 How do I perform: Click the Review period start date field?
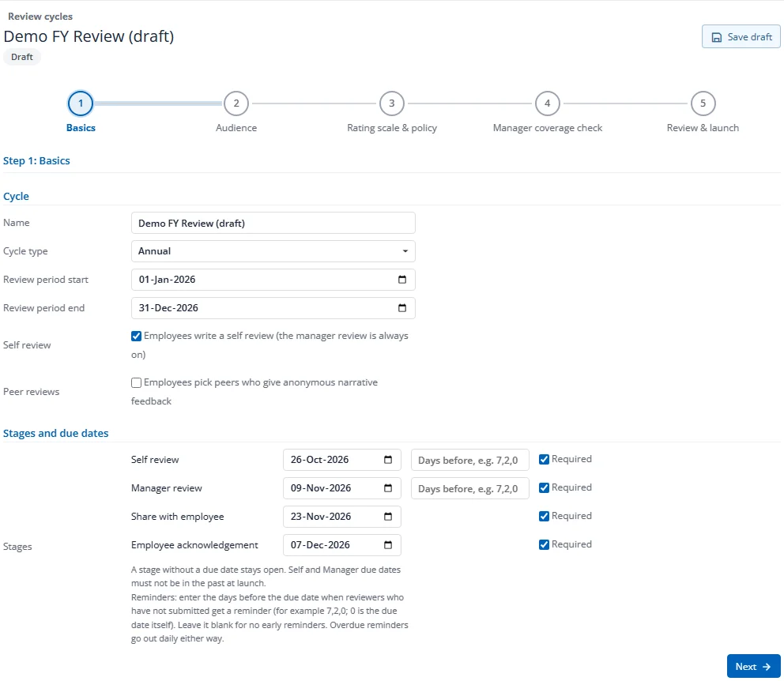(x=273, y=280)
